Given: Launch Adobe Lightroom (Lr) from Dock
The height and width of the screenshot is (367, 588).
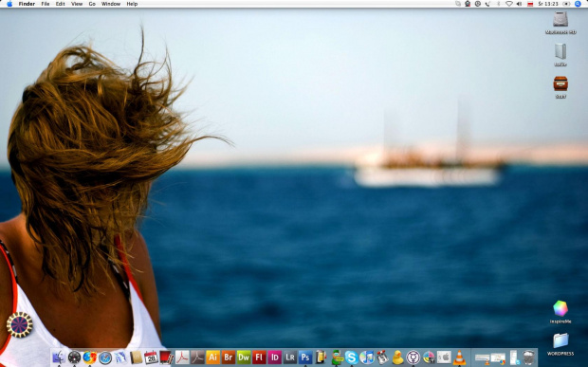Looking at the screenshot, I should pos(289,358).
